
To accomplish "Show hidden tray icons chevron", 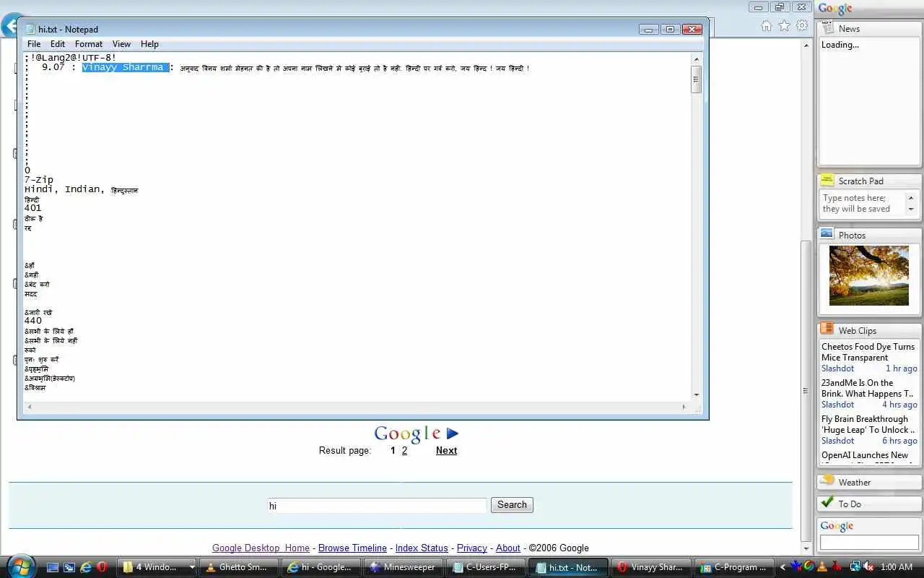I will point(783,567).
